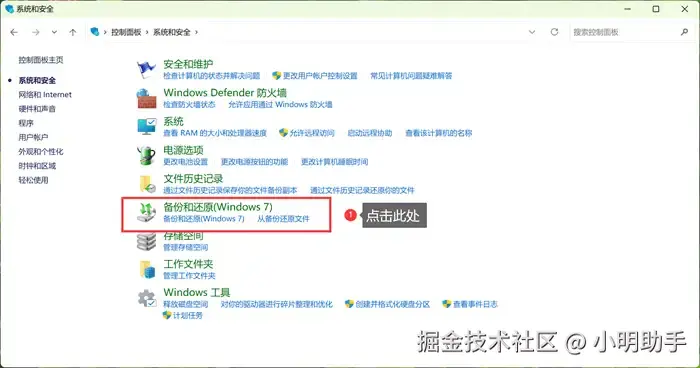Open 从备份还原文件 link
700x368 pixels.
(283, 219)
